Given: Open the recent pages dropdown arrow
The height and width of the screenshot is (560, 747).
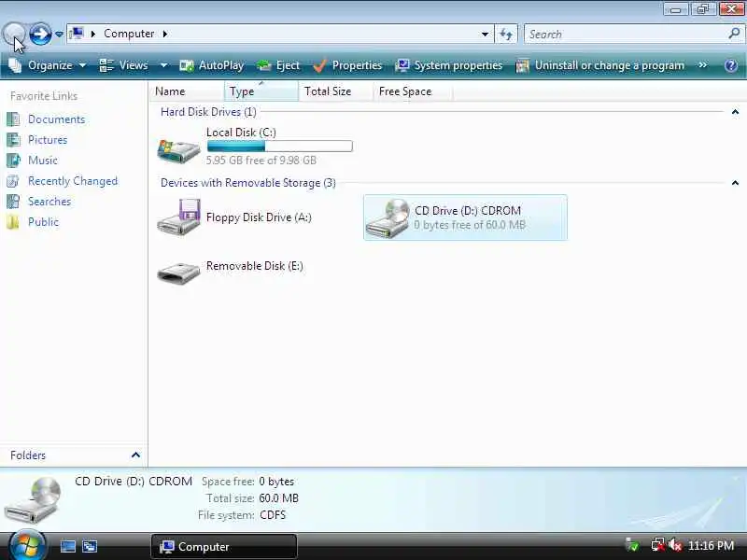Looking at the screenshot, I should click(59, 35).
